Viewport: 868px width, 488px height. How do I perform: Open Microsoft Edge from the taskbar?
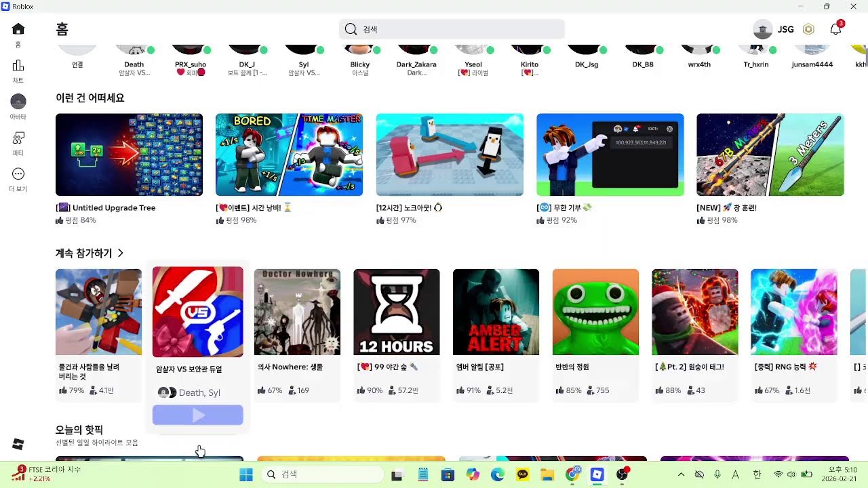coord(498,474)
